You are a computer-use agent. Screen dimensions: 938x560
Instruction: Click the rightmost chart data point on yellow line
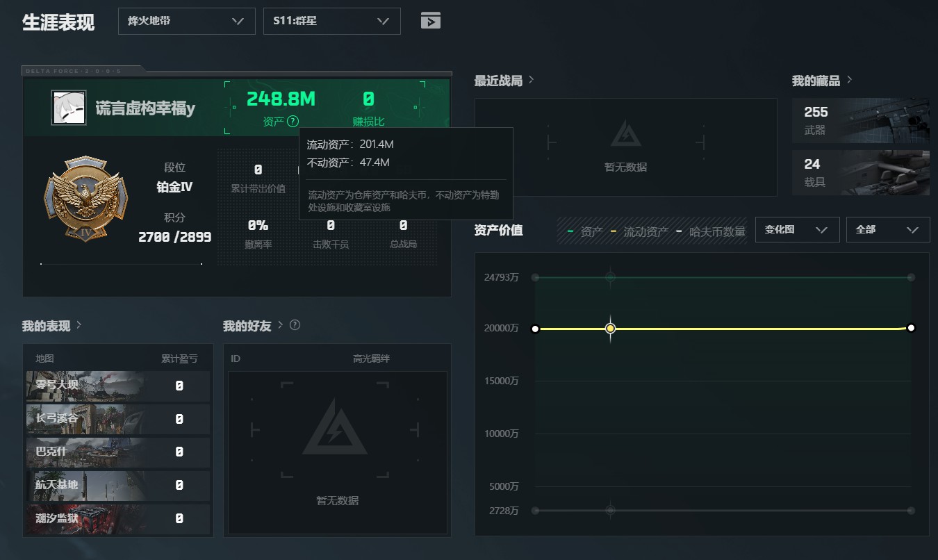(911, 328)
